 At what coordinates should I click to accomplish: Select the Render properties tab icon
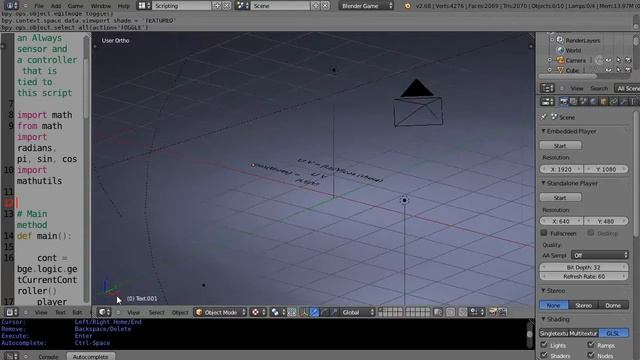tap(563, 101)
